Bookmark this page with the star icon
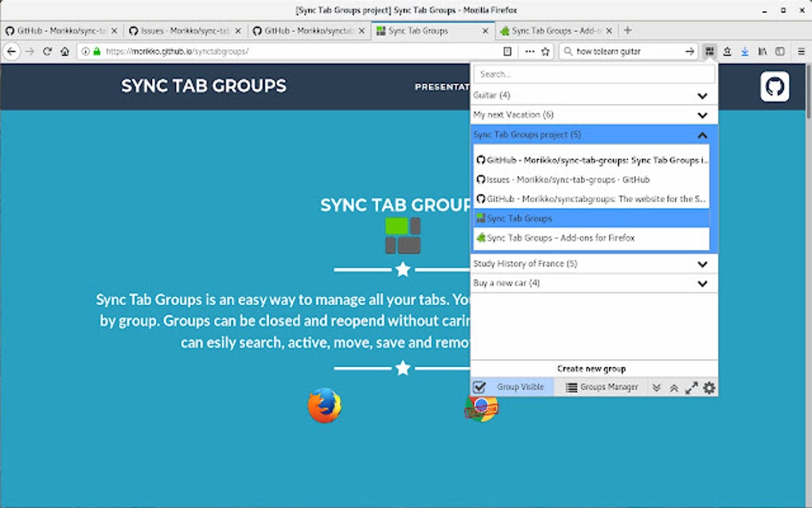812x508 pixels. point(545,51)
